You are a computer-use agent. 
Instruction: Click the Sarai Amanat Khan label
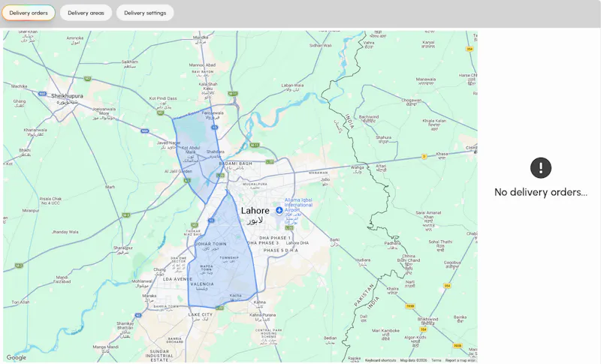(x=428, y=215)
